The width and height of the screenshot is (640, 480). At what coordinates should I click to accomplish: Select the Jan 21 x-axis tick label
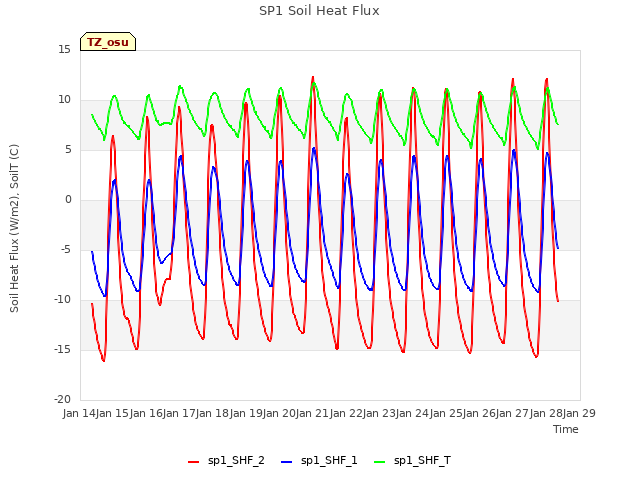(x=312, y=413)
